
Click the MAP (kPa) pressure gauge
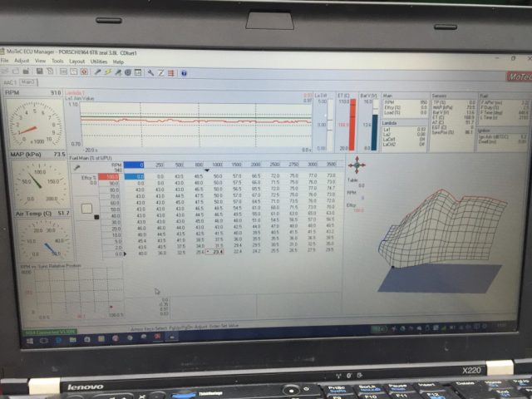pos(40,183)
